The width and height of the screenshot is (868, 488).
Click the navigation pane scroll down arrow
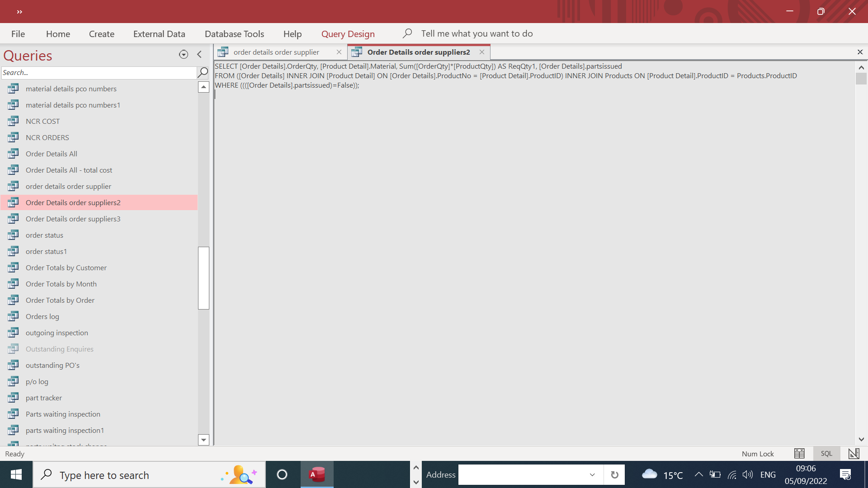(203, 440)
